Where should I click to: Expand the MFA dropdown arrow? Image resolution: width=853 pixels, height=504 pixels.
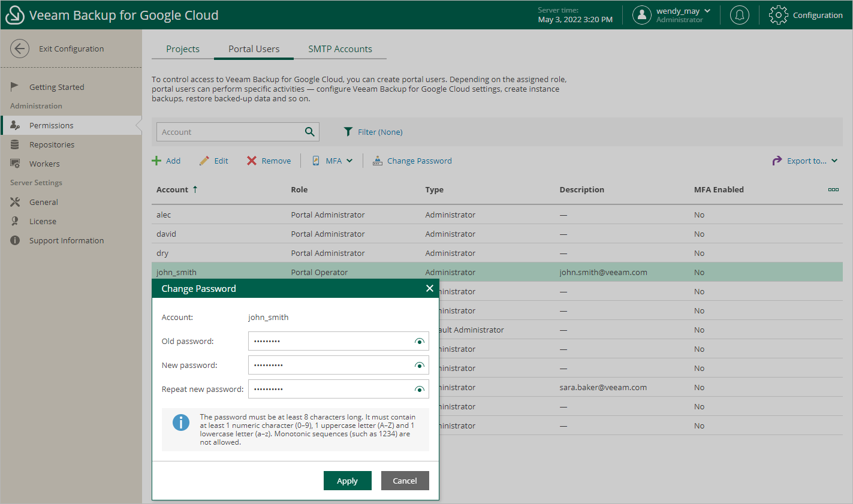point(349,161)
